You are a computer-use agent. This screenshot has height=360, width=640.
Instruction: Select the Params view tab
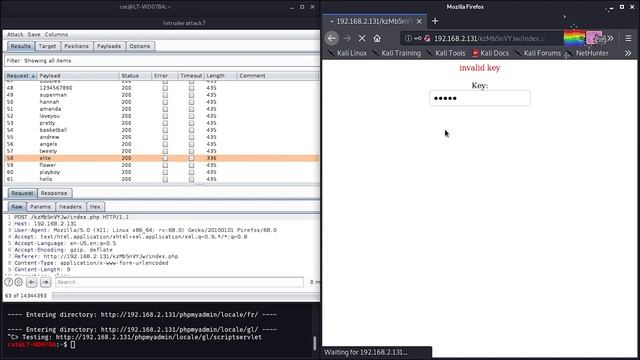(40, 207)
